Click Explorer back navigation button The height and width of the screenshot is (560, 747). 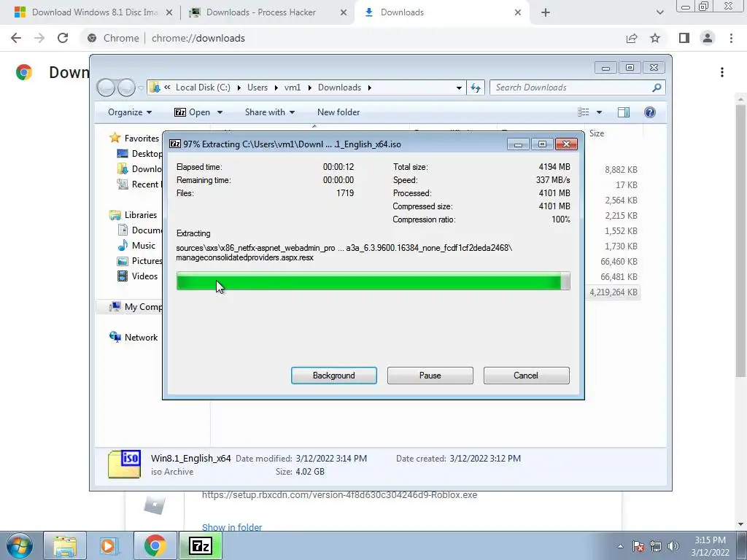(x=106, y=87)
